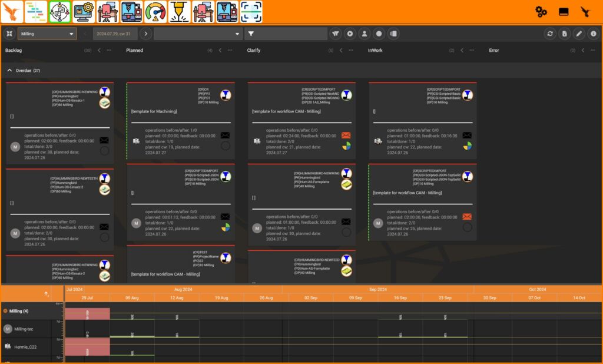603x364 pixels.
Task: Collapse the Overdue (27) section
Action: tap(9, 70)
